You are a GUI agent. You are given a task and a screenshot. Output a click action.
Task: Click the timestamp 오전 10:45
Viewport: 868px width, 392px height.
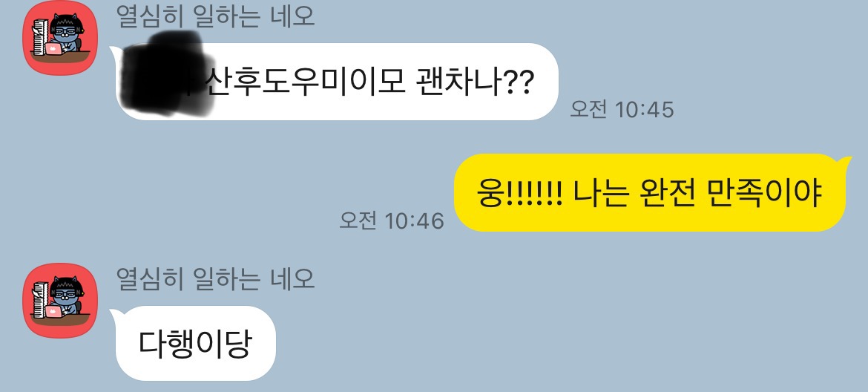[622, 110]
